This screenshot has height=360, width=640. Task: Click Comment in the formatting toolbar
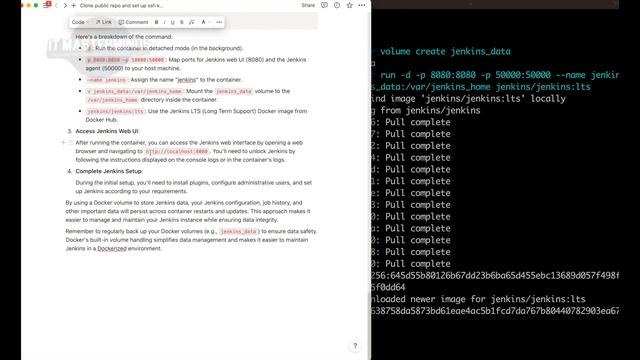tap(133, 22)
